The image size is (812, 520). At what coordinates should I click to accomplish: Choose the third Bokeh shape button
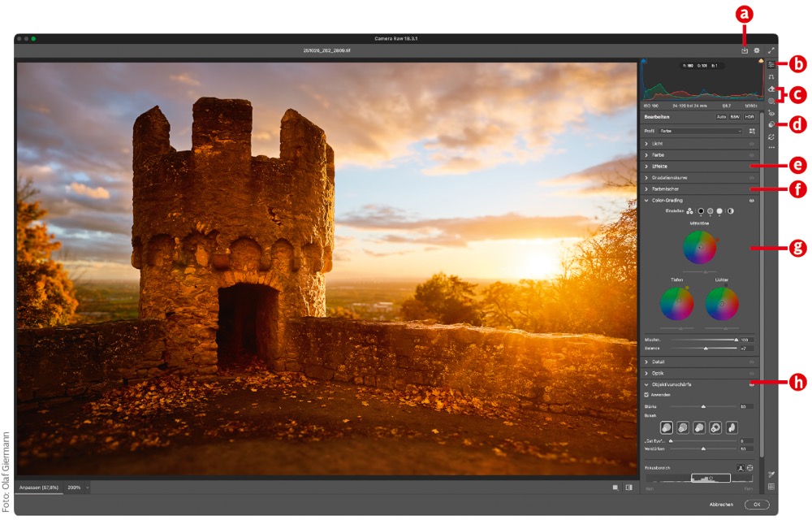click(x=699, y=428)
